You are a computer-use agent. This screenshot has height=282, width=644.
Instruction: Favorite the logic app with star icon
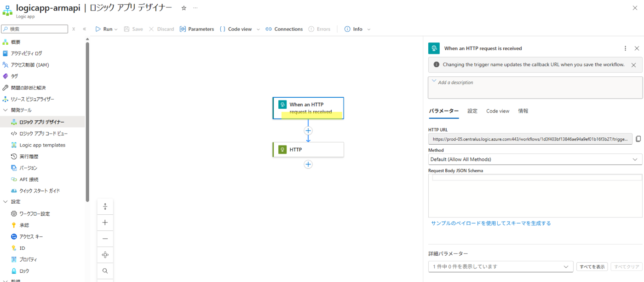[184, 8]
